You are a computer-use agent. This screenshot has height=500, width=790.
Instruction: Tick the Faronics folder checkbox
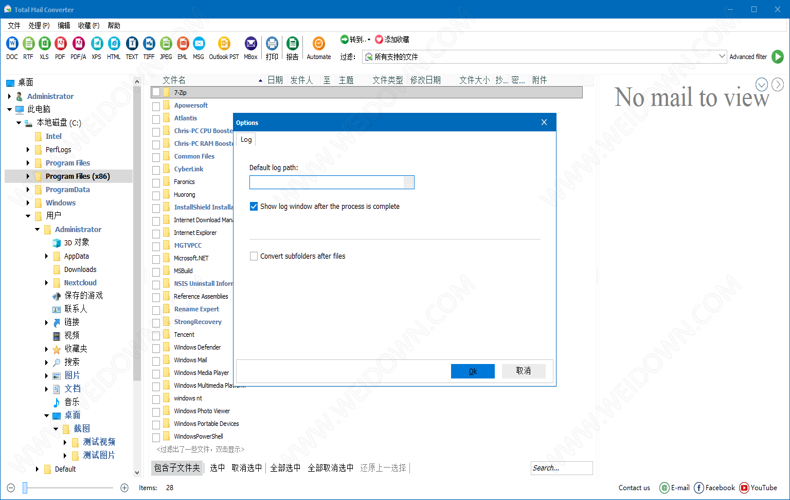tap(156, 182)
